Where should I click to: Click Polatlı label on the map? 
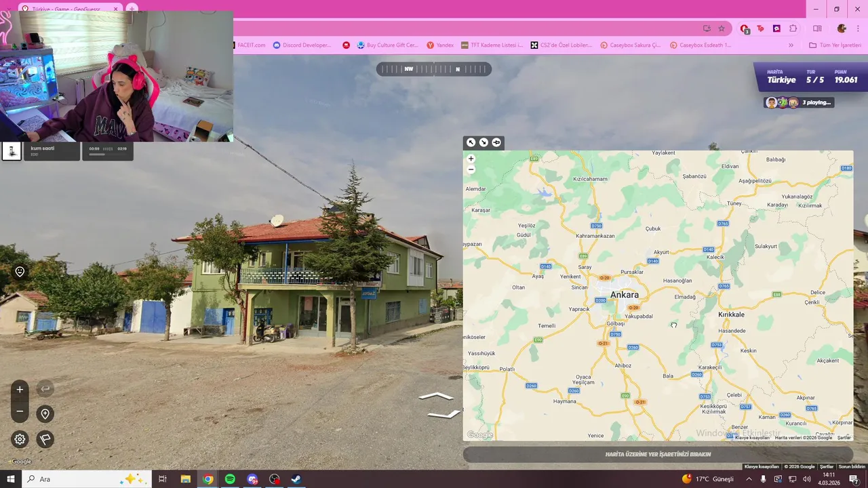[x=507, y=369]
